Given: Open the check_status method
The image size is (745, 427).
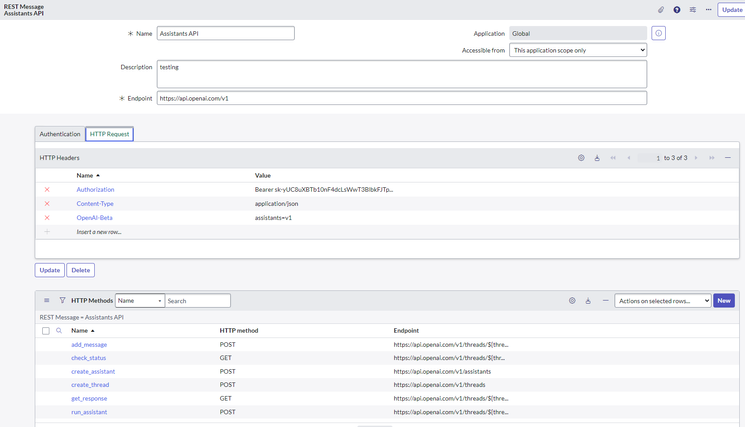Looking at the screenshot, I should coord(88,358).
